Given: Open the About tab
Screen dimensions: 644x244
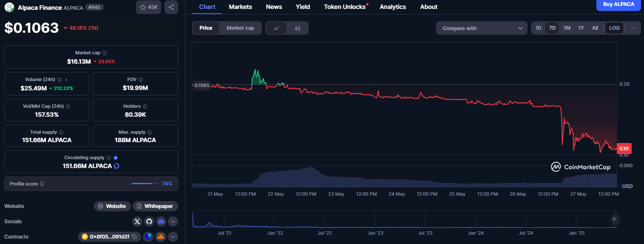Looking at the screenshot, I should pos(428,7).
